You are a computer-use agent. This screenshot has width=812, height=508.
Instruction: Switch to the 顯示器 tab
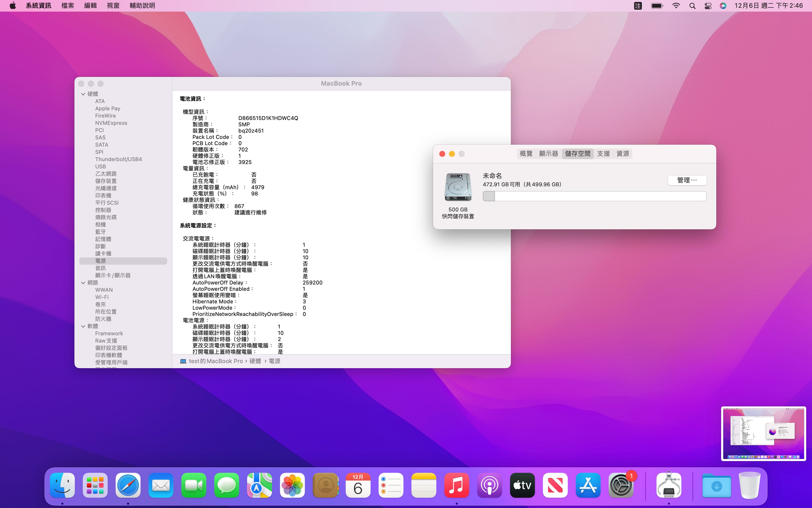click(549, 154)
